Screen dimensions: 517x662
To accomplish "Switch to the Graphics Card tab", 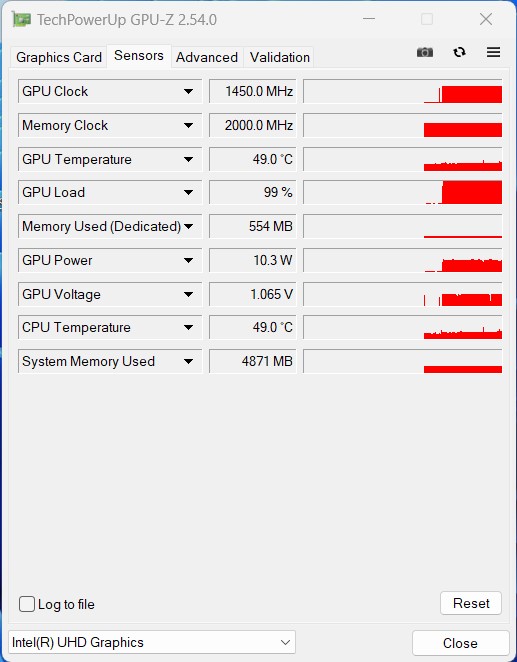I will click(x=59, y=57).
